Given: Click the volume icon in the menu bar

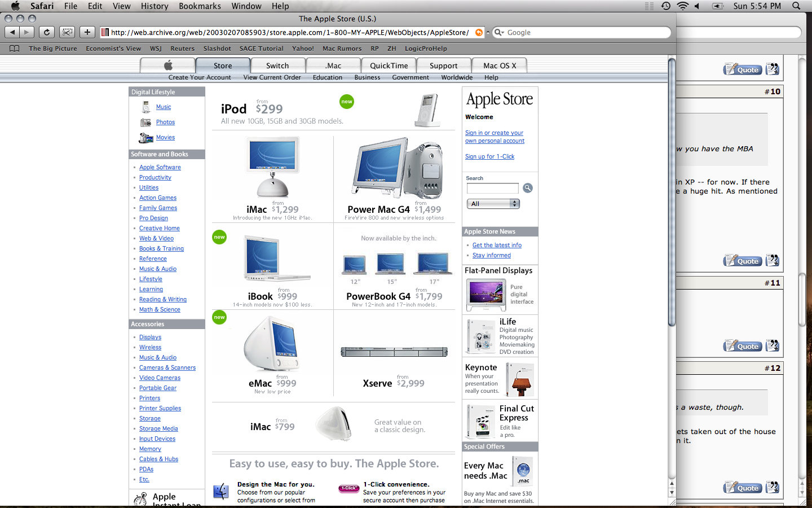Looking at the screenshot, I should point(698,6).
